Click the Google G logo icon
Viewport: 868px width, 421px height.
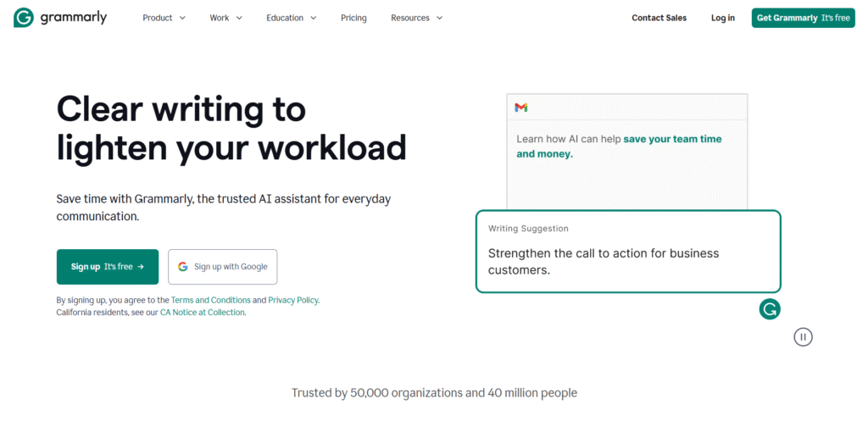183,267
